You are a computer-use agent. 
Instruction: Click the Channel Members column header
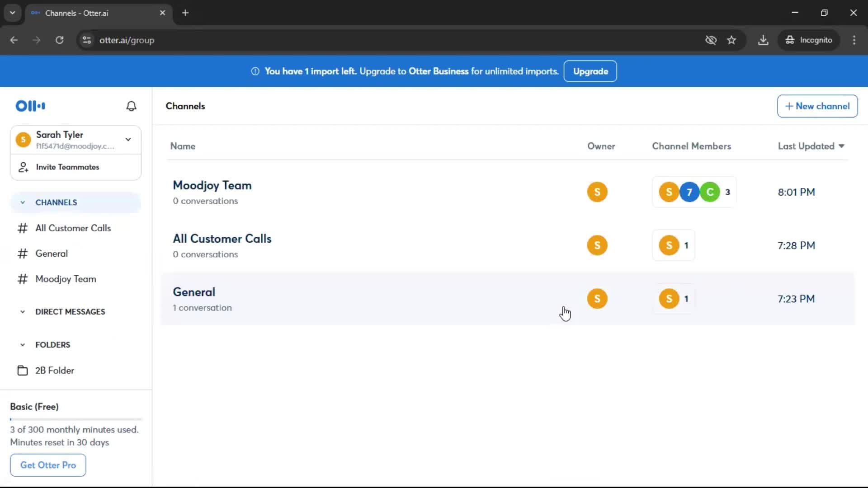click(691, 146)
